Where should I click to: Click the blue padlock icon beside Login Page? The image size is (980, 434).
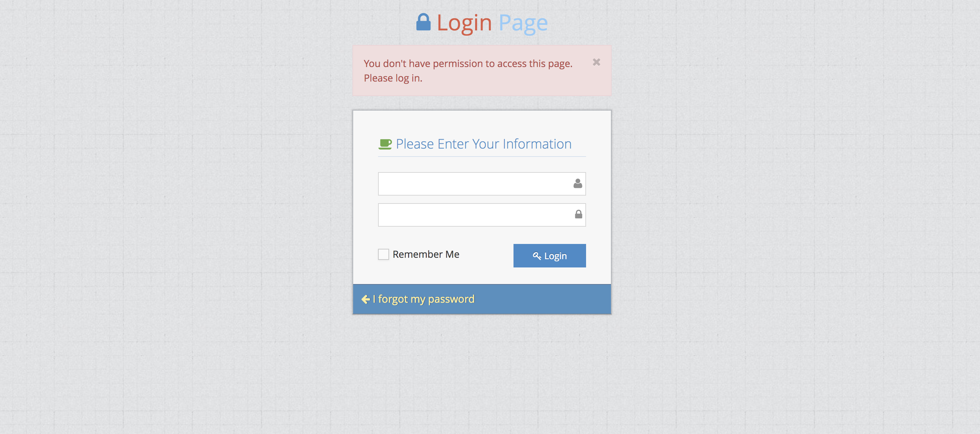pos(423,22)
